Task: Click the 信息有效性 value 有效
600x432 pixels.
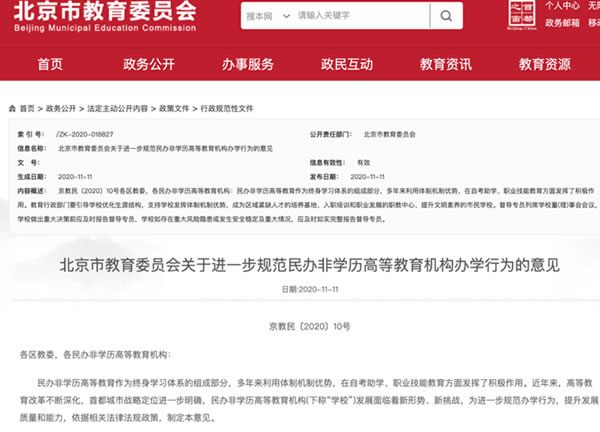Action: (364, 163)
